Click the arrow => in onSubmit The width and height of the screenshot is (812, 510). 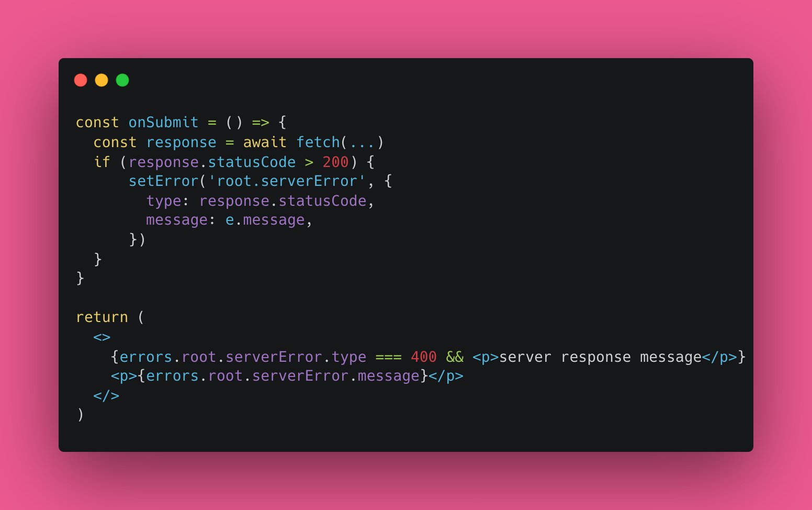point(261,123)
